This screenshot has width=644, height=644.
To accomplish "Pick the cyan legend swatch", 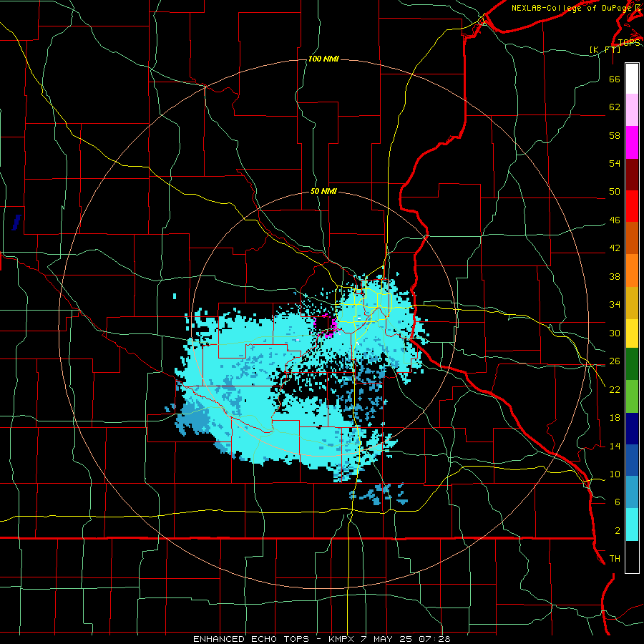I will click(632, 525).
